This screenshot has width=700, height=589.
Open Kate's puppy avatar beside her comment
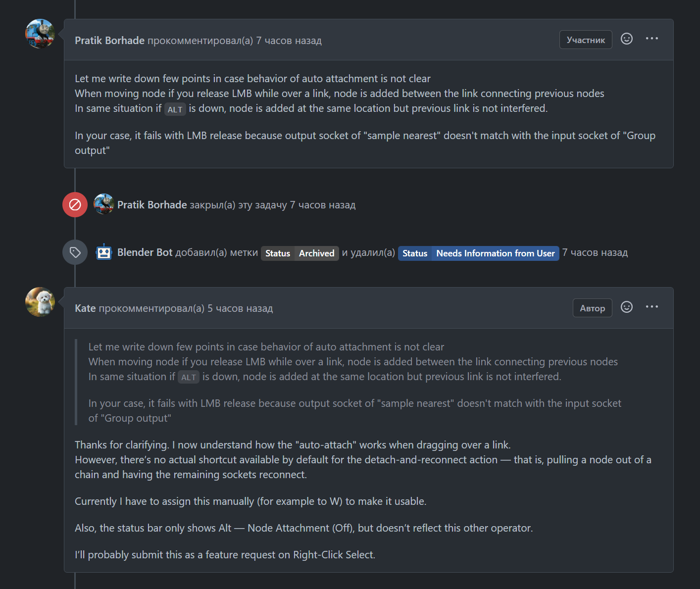pos(40,302)
